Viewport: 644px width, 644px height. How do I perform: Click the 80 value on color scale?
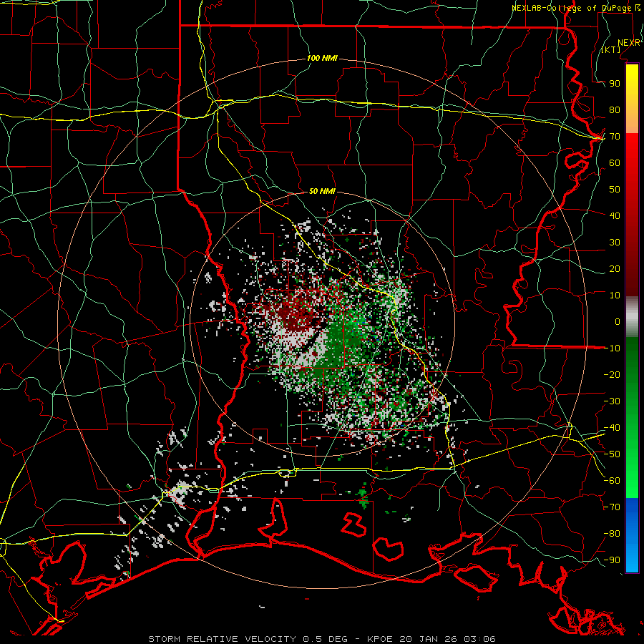coord(615,110)
